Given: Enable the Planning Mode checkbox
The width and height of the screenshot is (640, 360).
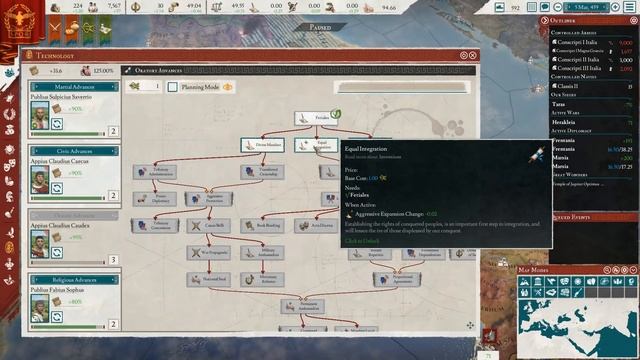Looking at the screenshot, I should click(x=173, y=87).
